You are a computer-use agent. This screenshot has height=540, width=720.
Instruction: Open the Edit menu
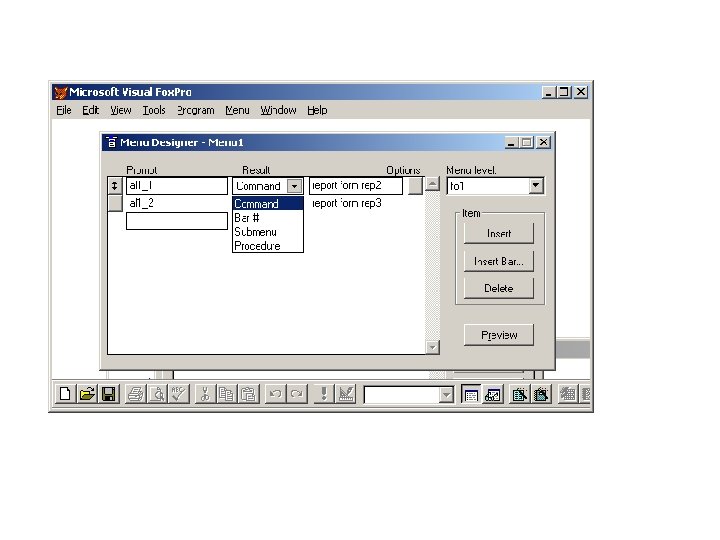[x=90, y=110]
